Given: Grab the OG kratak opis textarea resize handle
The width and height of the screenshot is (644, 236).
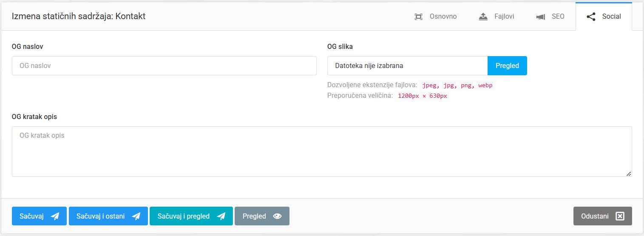Looking at the screenshot, I should pos(629,173).
